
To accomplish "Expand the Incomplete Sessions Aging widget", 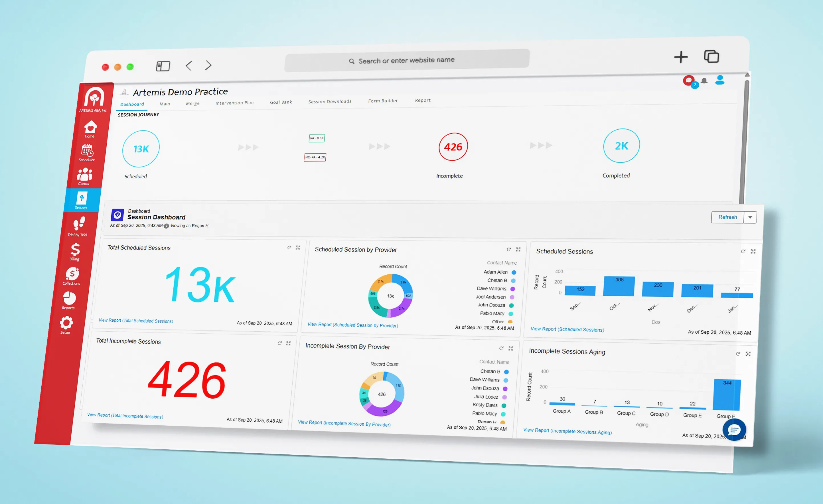I will (x=748, y=354).
